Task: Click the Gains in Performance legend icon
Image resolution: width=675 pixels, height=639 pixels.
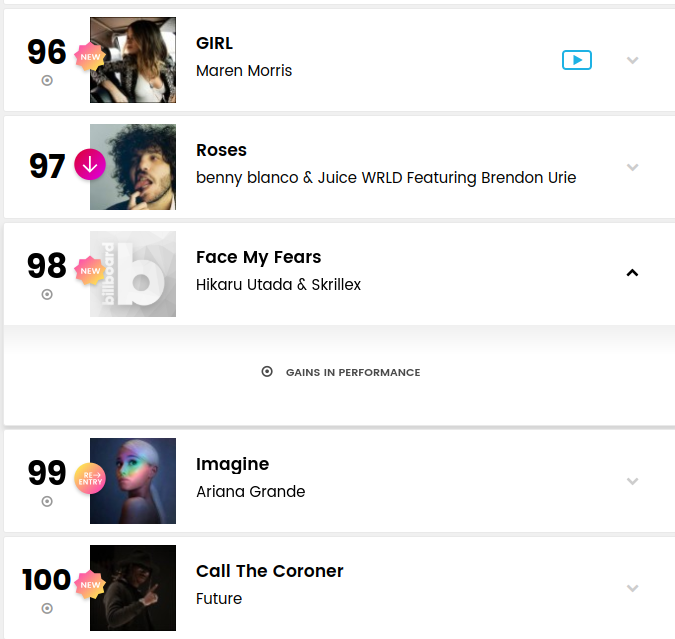Action: (267, 372)
